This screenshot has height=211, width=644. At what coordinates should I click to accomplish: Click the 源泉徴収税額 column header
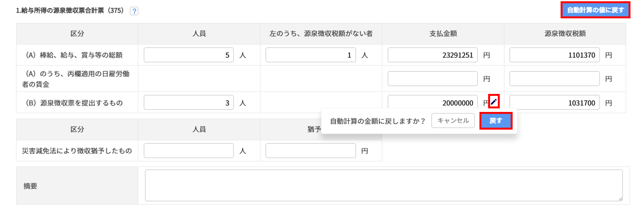coord(565,33)
